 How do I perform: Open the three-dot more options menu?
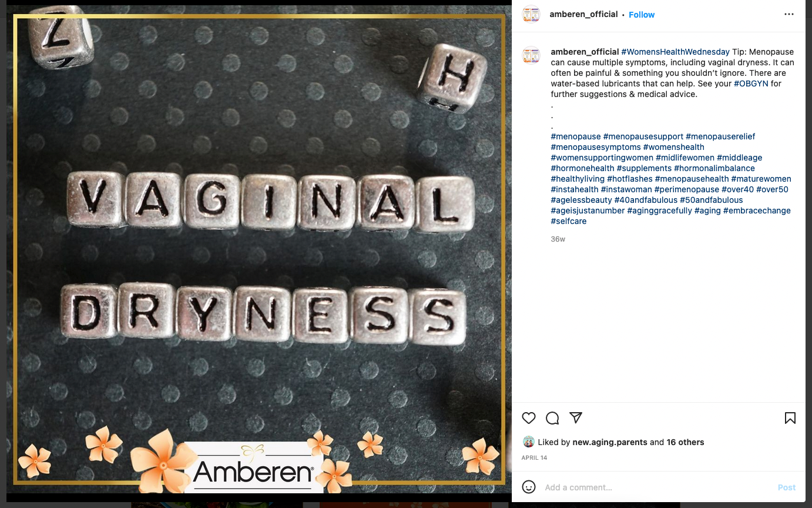pyautogui.click(x=789, y=14)
